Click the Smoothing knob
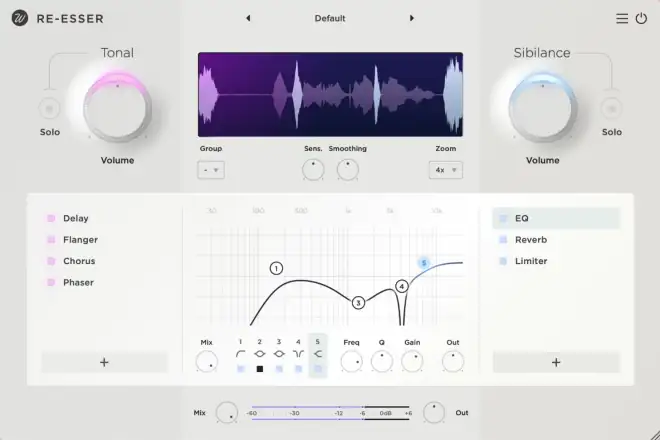Image resolution: width=660 pixels, height=440 pixels. pyautogui.click(x=348, y=170)
